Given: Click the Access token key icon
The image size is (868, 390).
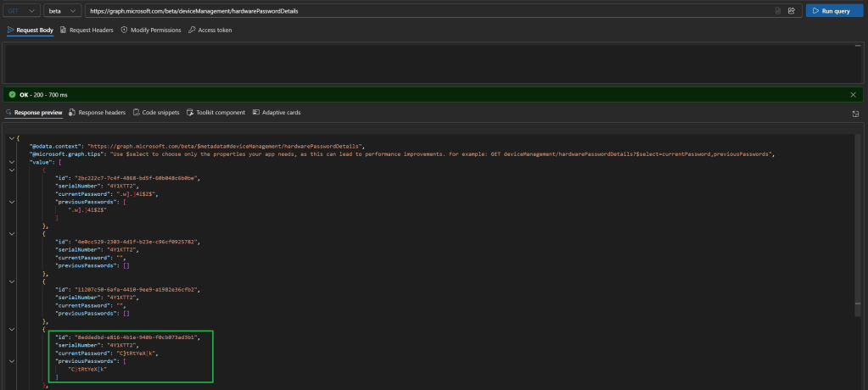Looking at the screenshot, I should (192, 30).
